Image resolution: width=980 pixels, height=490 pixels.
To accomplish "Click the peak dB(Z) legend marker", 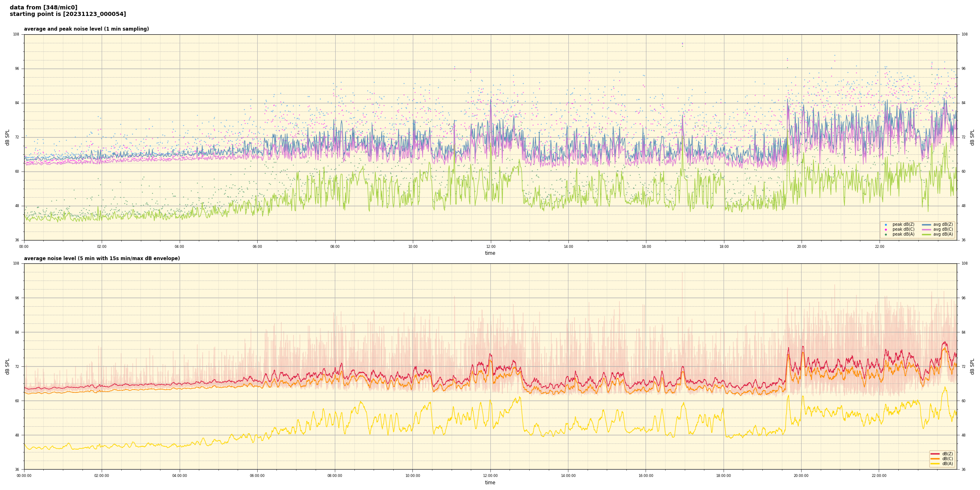I will [886, 225].
